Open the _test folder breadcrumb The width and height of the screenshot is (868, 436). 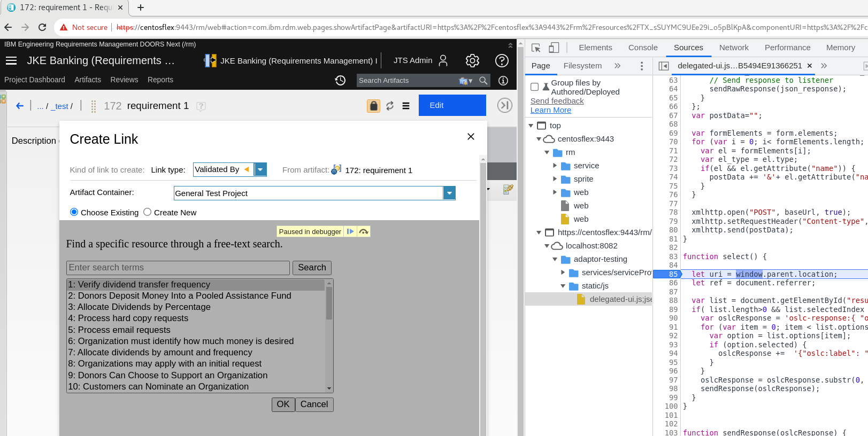tap(60, 106)
